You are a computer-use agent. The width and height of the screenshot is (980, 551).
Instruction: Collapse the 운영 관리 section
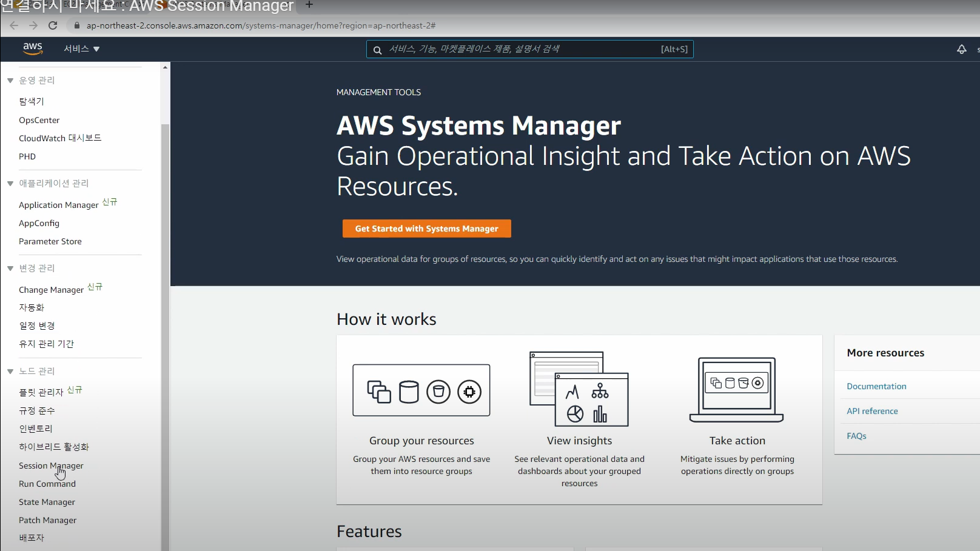[10, 80]
